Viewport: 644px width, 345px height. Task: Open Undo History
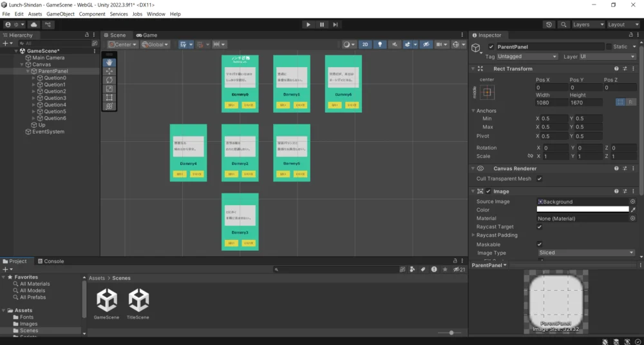[x=549, y=25]
